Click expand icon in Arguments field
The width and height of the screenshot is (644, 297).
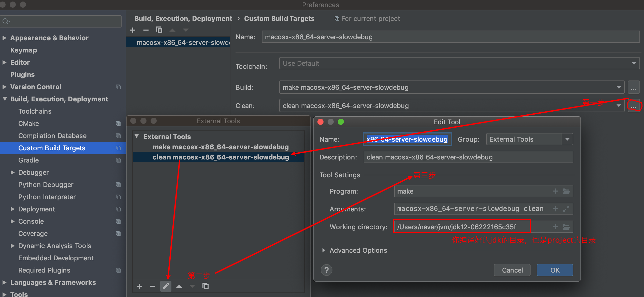pyautogui.click(x=566, y=209)
